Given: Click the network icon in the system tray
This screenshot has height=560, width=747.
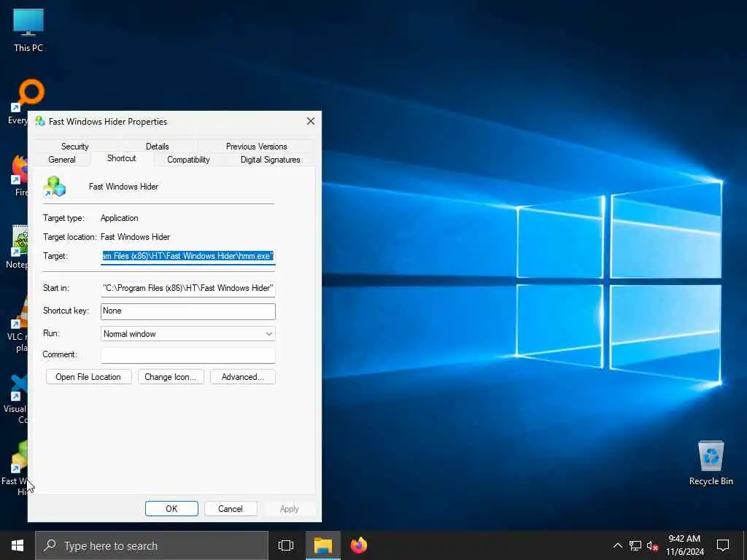Looking at the screenshot, I should click(x=635, y=545).
